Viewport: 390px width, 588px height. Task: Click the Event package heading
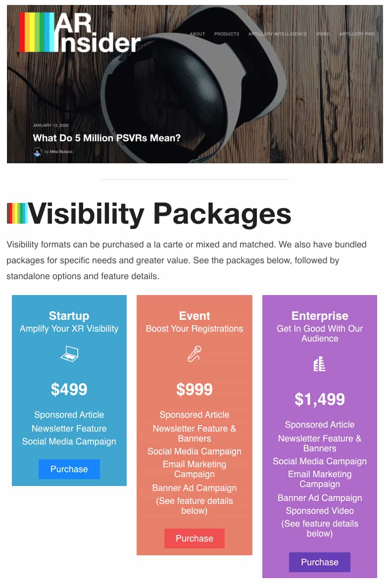click(x=195, y=316)
